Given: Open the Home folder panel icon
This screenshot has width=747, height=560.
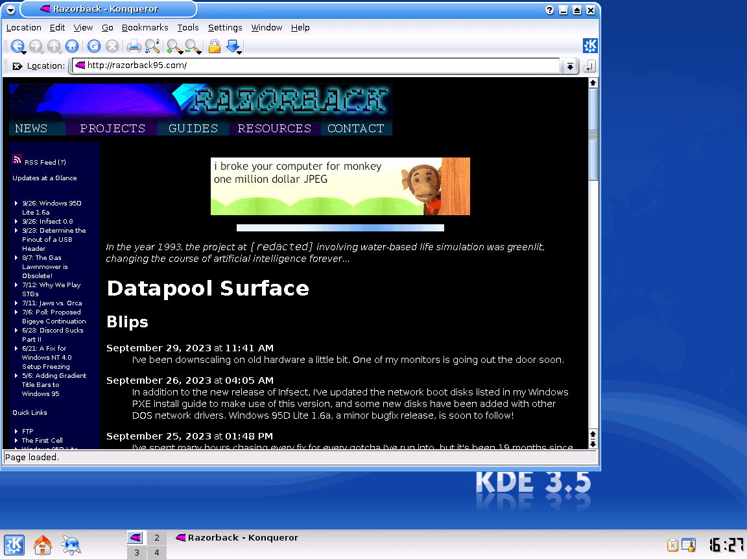Looking at the screenshot, I should 42,544.
